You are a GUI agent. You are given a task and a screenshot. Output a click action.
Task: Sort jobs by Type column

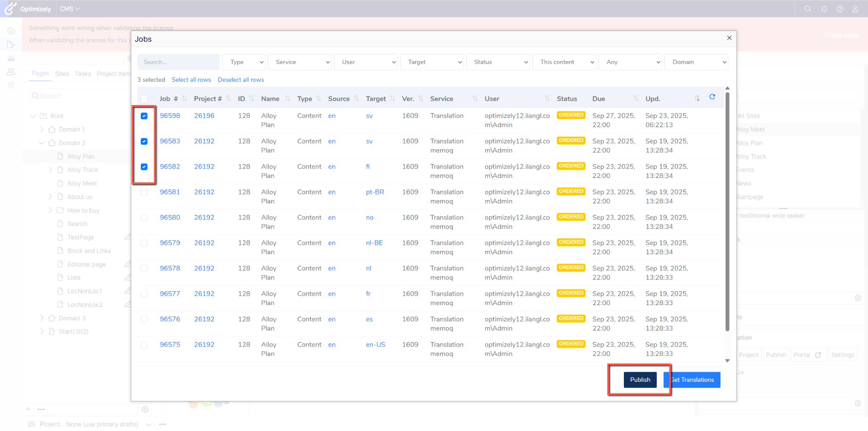pyautogui.click(x=318, y=99)
